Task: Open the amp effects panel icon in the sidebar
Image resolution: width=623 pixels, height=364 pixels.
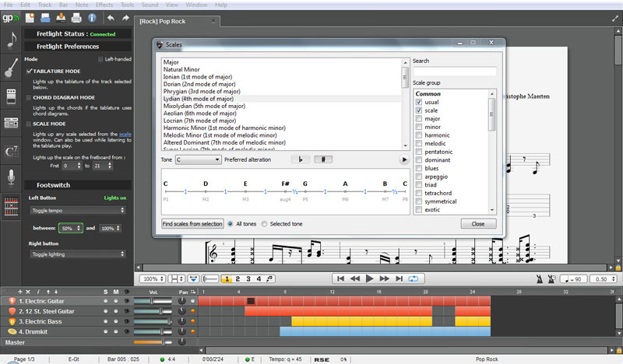Action: (x=12, y=96)
